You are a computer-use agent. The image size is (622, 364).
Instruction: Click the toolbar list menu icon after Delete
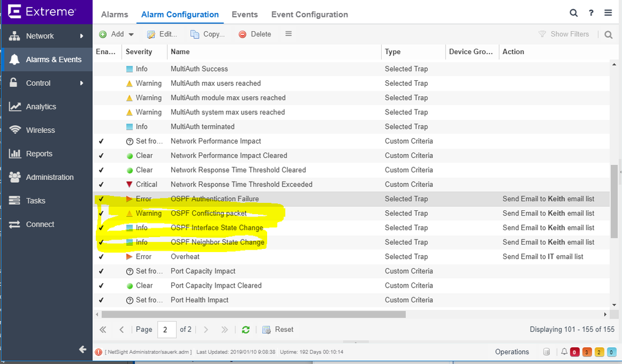pyautogui.click(x=288, y=34)
